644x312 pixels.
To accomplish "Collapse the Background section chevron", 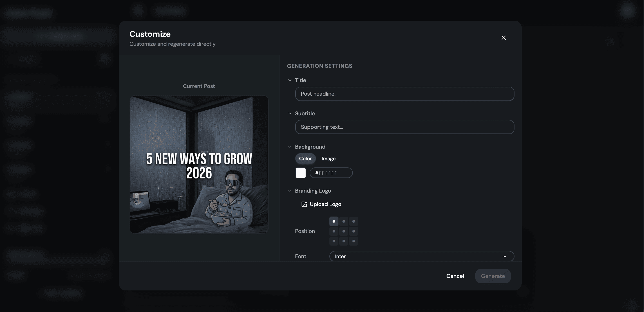I will coord(290,147).
